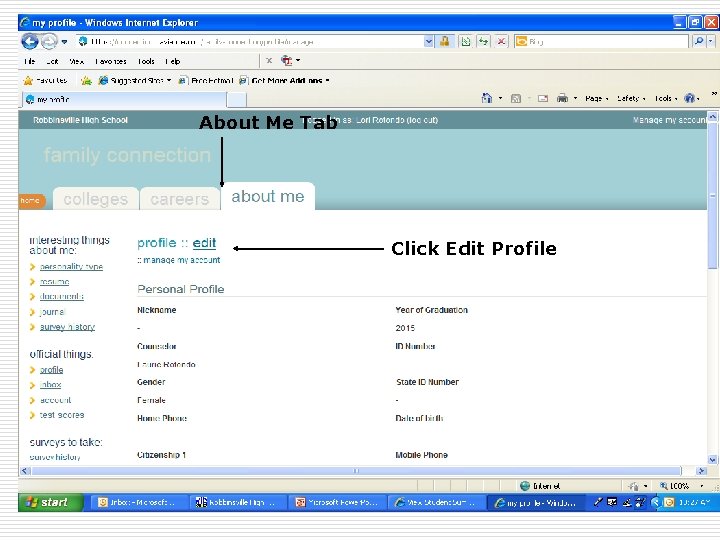Click the Feeds icon in the command bar

[x=516, y=98]
